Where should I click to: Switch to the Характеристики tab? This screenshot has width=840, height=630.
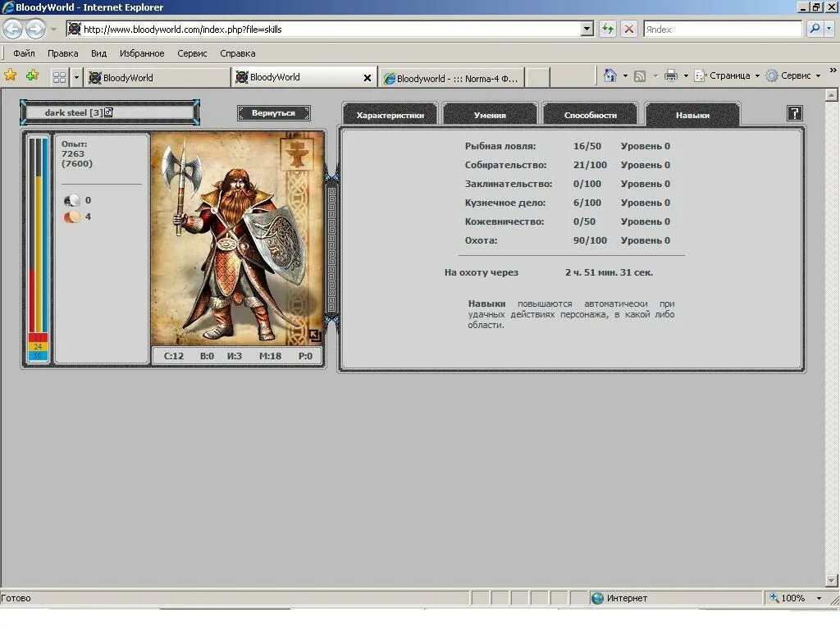[390, 115]
